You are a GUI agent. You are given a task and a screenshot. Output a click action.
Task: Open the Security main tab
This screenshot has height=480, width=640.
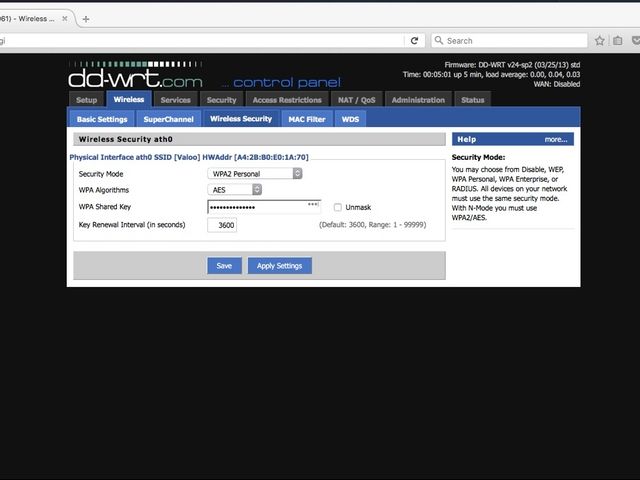click(221, 100)
